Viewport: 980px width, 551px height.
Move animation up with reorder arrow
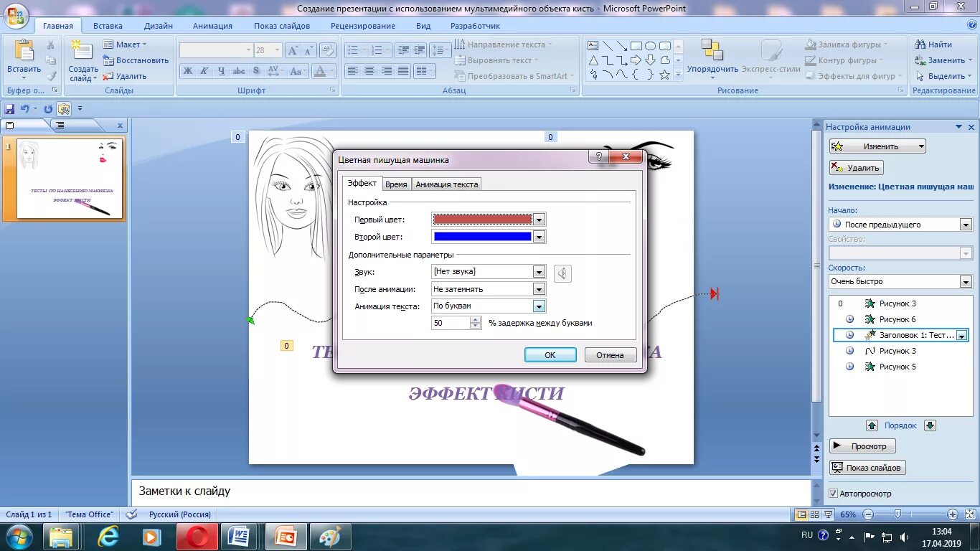click(x=872, y=425)
